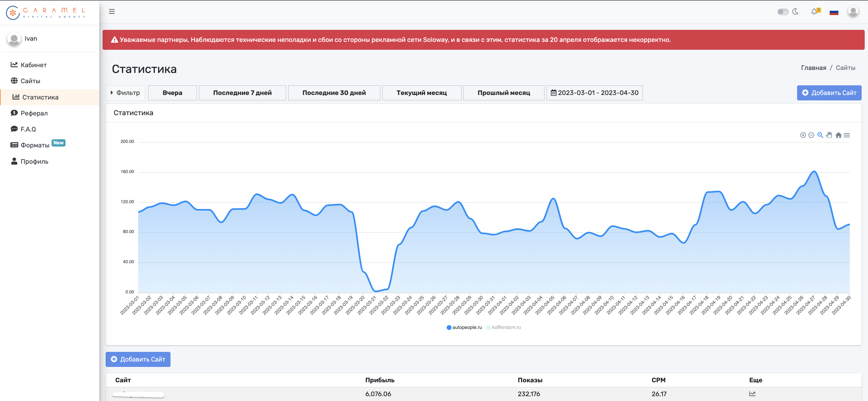The width and height of the screenshot is (868, 401).
Task: Click the date range input field
Action: (594, 93)
